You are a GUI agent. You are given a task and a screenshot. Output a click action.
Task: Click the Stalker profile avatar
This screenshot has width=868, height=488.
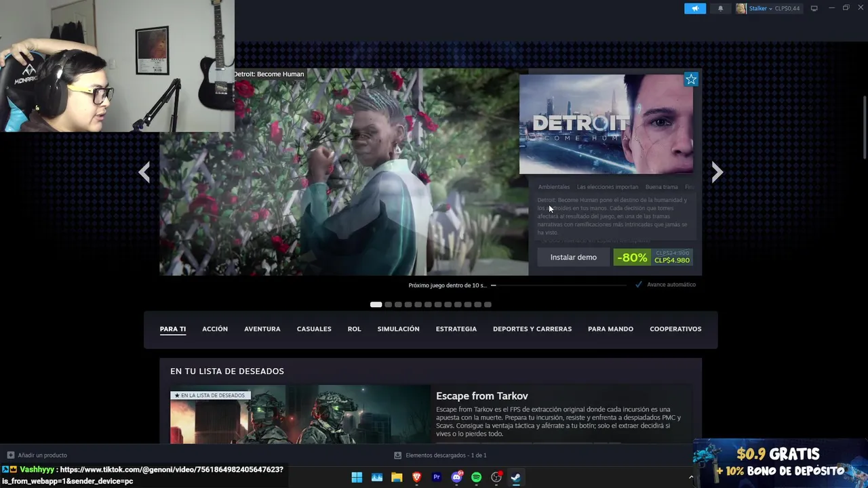pyautogui.click(x=741, y=8)
